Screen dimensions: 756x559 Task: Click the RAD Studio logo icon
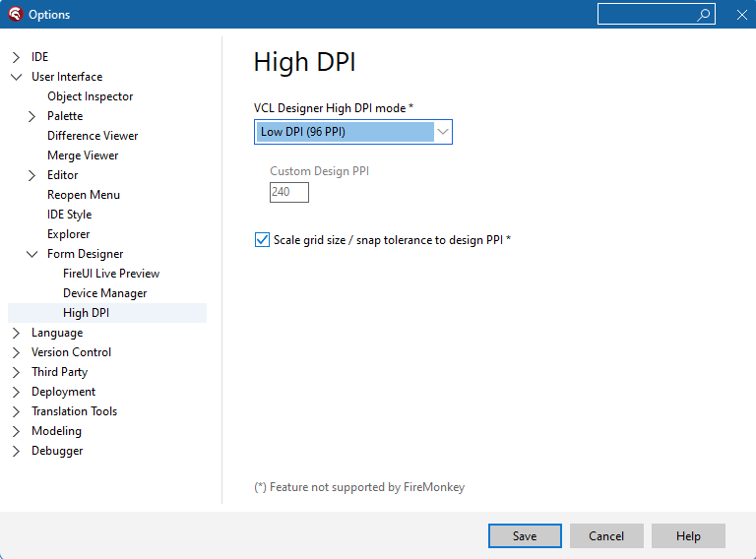16,14
